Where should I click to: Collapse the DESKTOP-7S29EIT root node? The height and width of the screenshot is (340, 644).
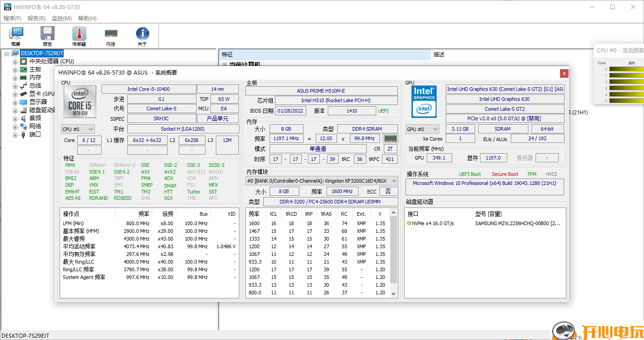point(7,53)
